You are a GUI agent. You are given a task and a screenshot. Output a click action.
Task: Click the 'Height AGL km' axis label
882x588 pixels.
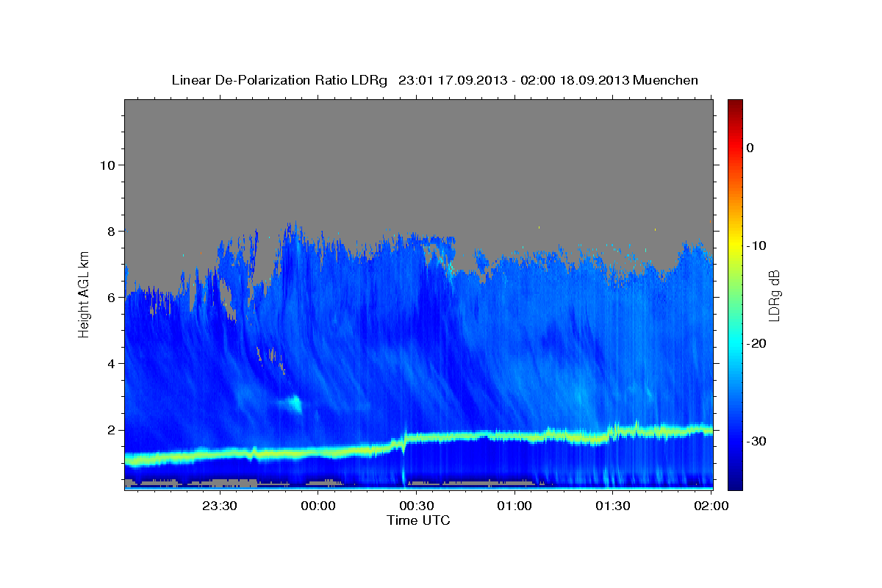[x=85, y=295]
